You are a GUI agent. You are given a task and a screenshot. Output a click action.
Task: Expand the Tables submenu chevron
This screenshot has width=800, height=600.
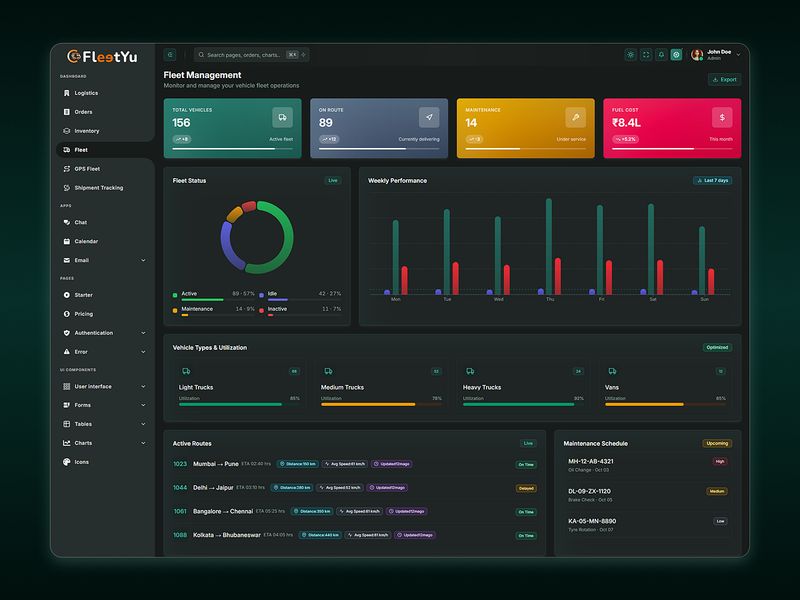[143, 424]
